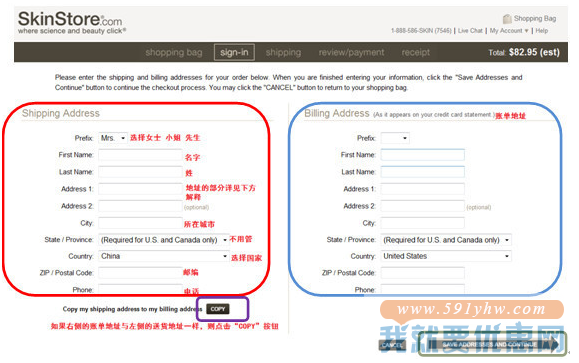Click billing City field

[423, 223]
